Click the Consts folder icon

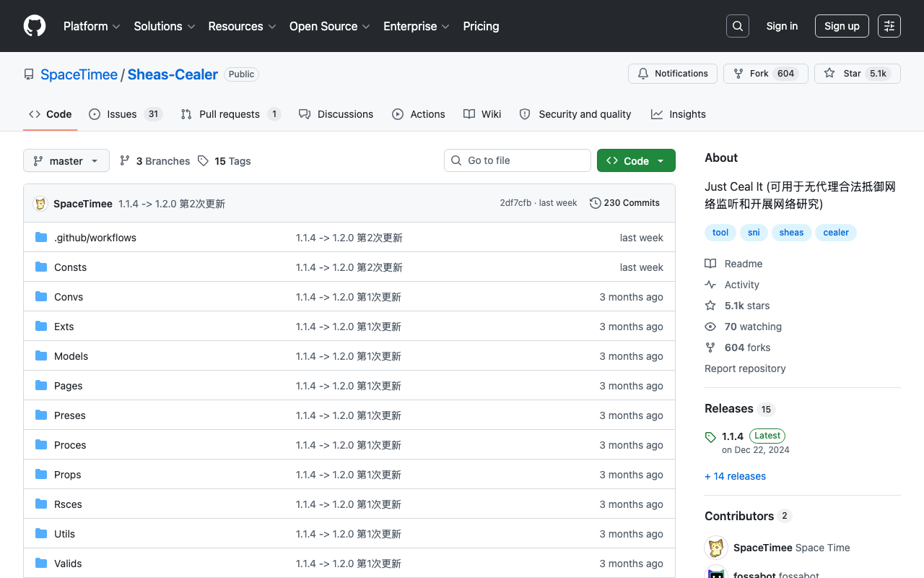(x=41, y=267)
